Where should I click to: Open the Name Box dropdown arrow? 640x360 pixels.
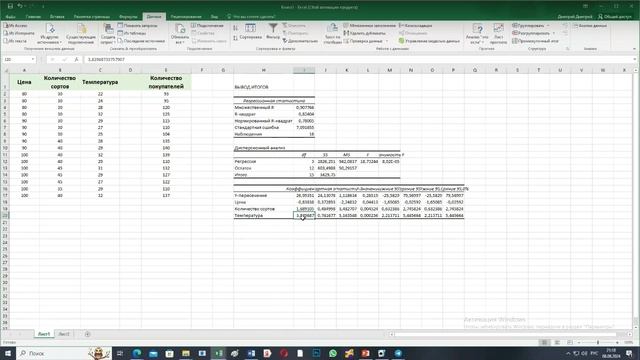coord(33,60)
